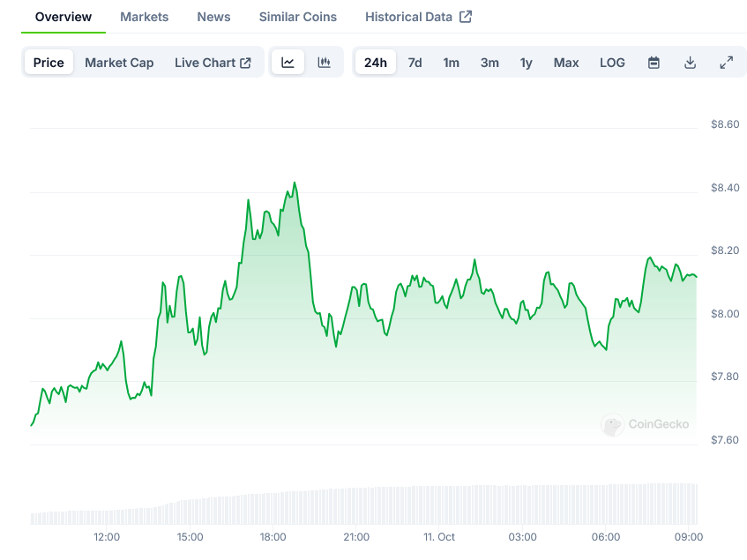Click the 11. Oct date axis label
Viewport: 747px width, 560px height.
coord(439,537)
